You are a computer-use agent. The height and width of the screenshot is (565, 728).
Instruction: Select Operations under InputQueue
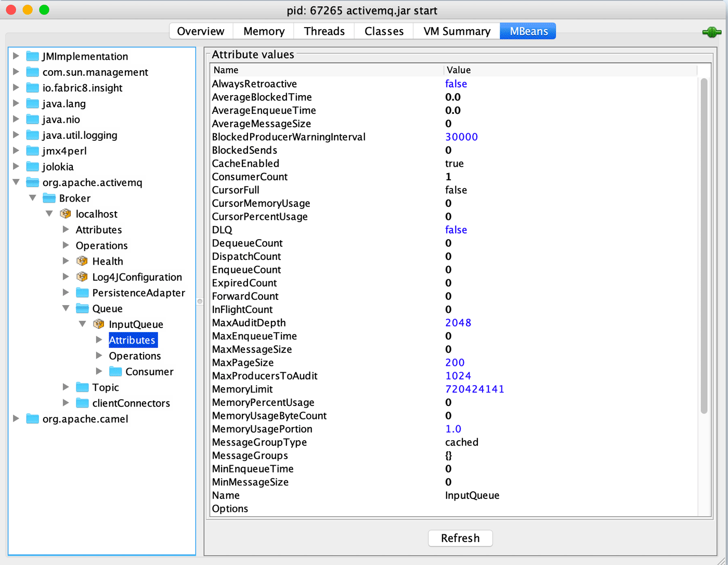pyautogui.click(x=135, y=356)
